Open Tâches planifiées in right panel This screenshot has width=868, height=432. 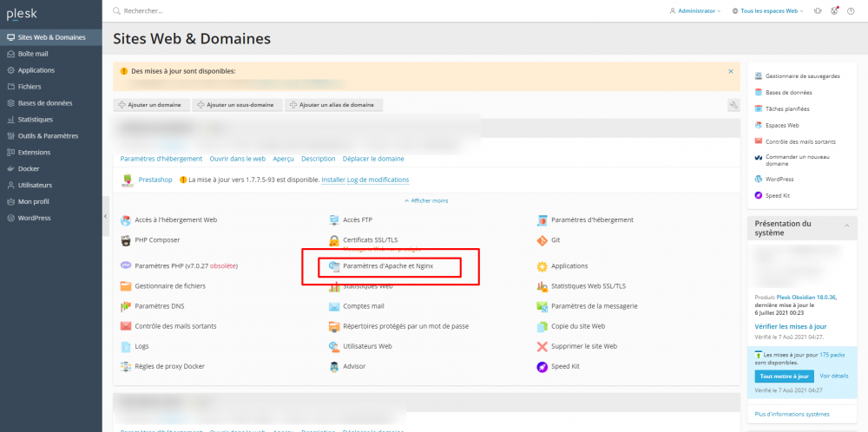coord(787,109)
